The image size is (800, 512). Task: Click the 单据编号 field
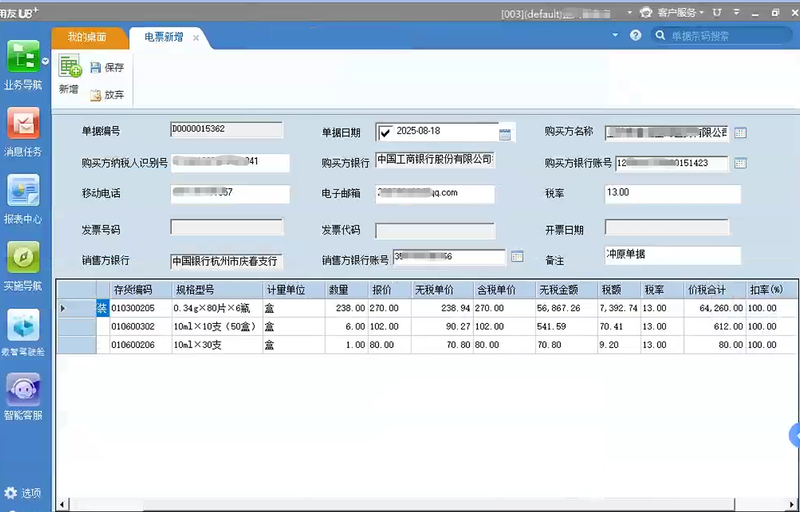(227, 130)
